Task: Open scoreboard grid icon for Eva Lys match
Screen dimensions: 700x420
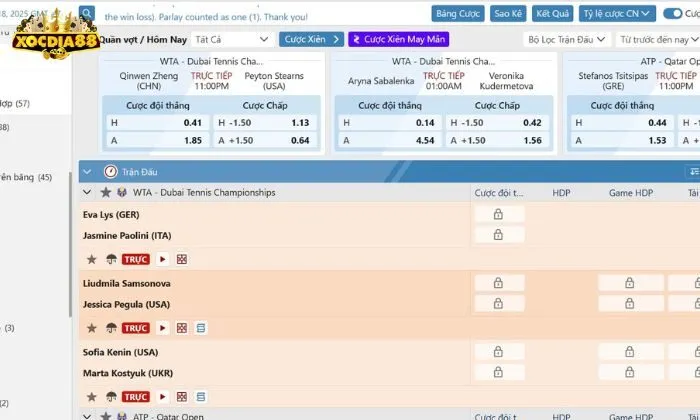Action: 182,259
